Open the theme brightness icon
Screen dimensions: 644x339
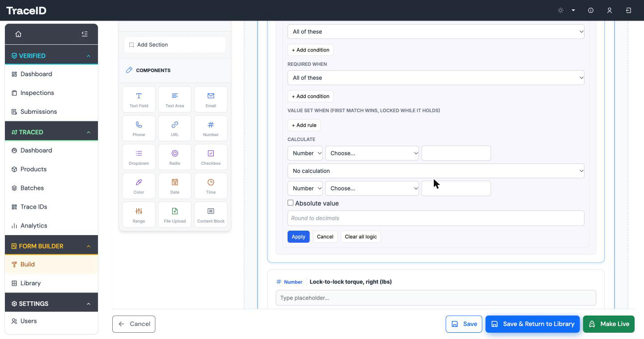[560, 10]
